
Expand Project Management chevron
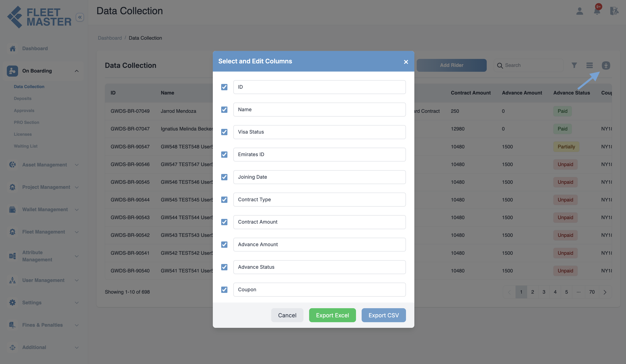point(77,187)
